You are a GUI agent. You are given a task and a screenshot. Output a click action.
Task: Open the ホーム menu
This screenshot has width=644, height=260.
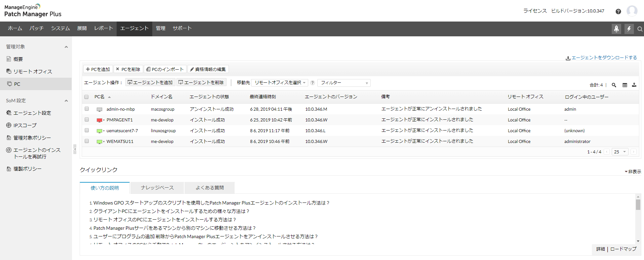pyautogui.click(x=15, y=29)
